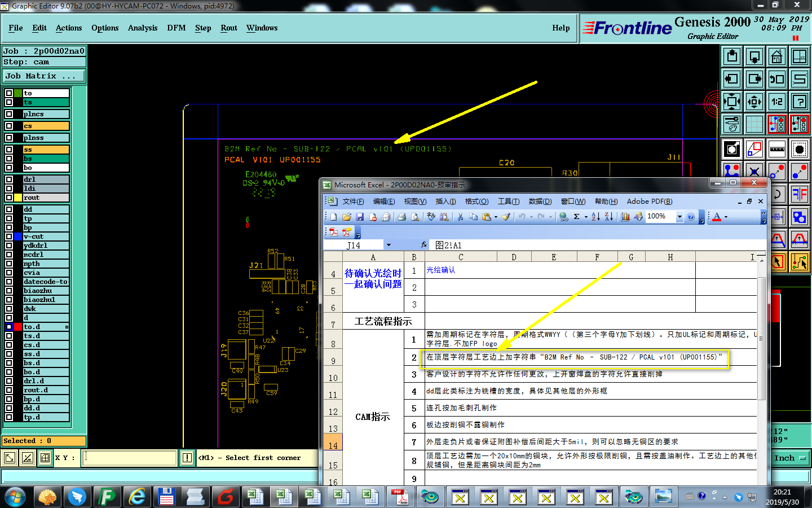Click the pan down arrow tool icon
Image resolution: width=812 pixels, height=508 pixels.
pyautogui.click(x=754, y=56)
